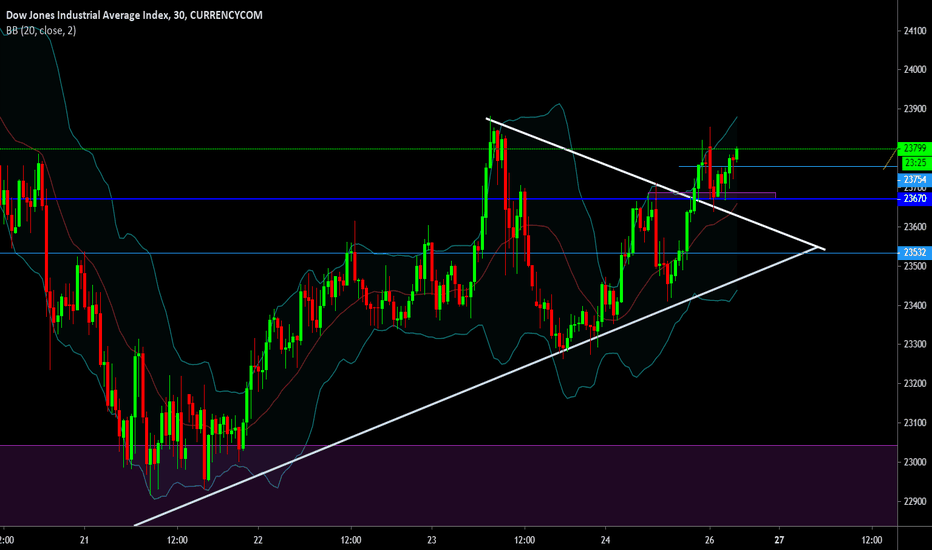
Task: Click the 24 date label on time axis
Action: [605, 540]
